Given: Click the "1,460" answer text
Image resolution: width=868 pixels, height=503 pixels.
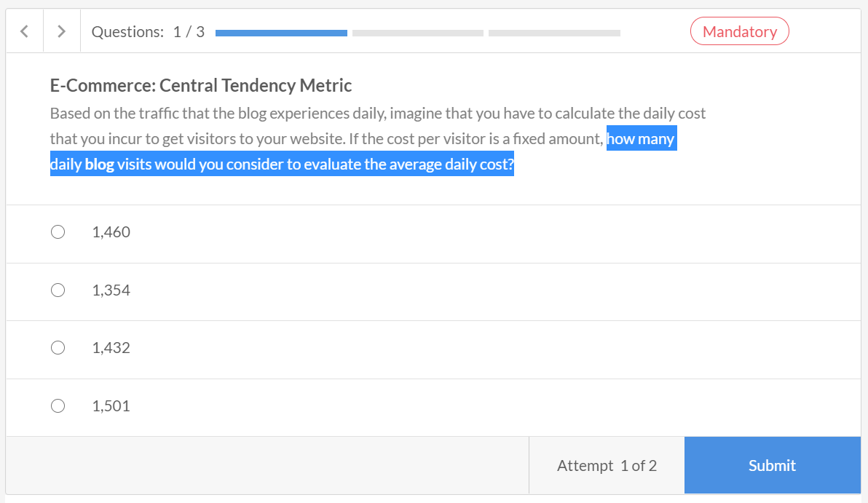Looking at the screenshot, I should pyautogui.click(x=111, y=232).
